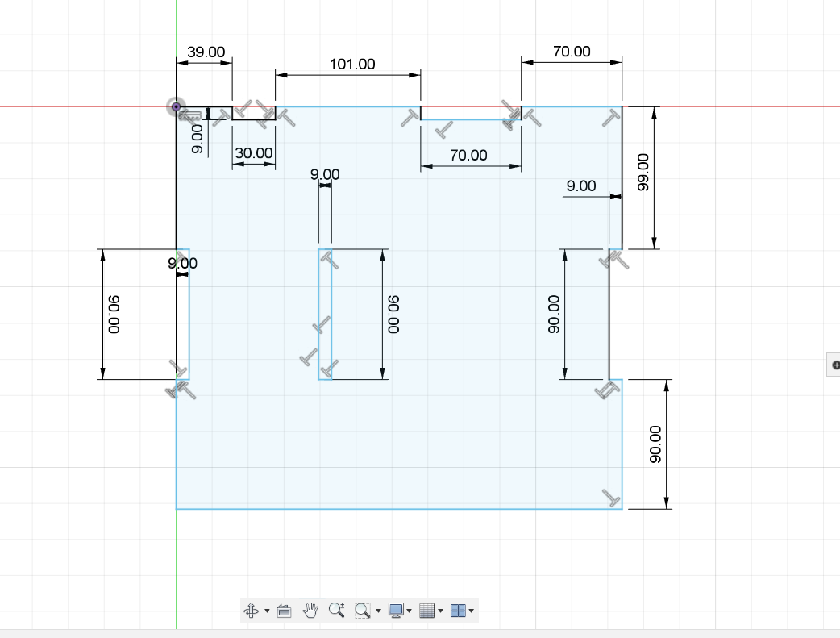Select the Zoom magnifier with plus-minus
The width and height of the screenshot is (840, 638).
[336, 610]
